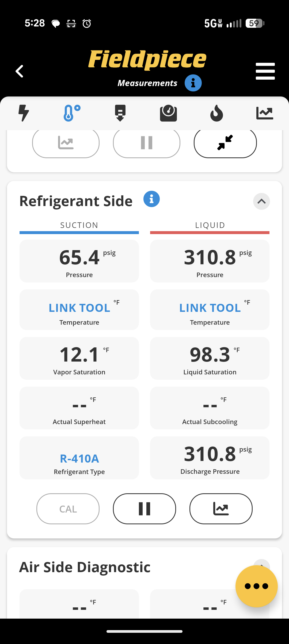Screen dimensions: 289x644
Task: Open the graphing chart icon on the toolbar
Action: [x=265, y=113]
